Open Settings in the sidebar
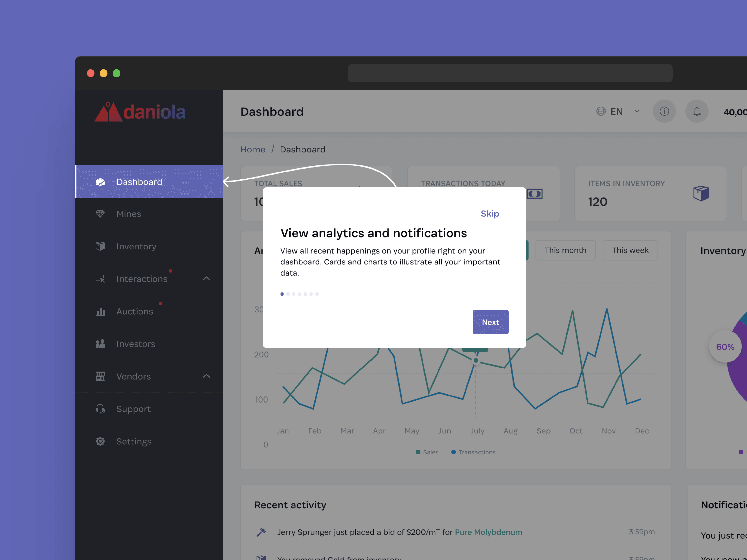Image resolution: width=747 pixels, height=560 pixels. pyautogui.click(x=149, y=441)
